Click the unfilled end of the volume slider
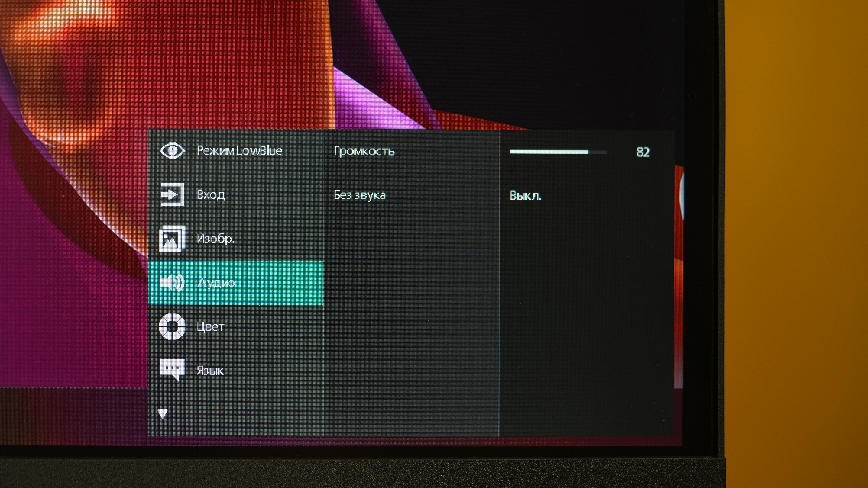This screenshot has width=868, height=488. pos(598,152)
